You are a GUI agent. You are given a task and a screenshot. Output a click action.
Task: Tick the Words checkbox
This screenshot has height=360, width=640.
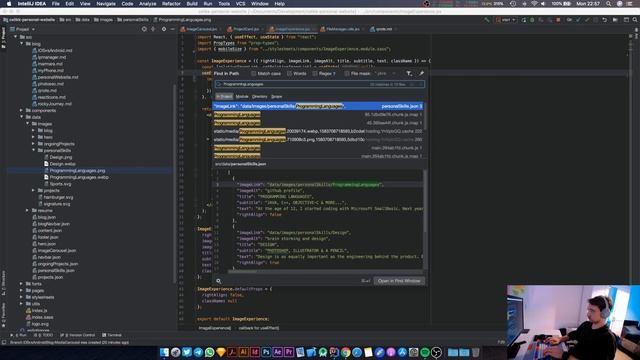[289, 73]
